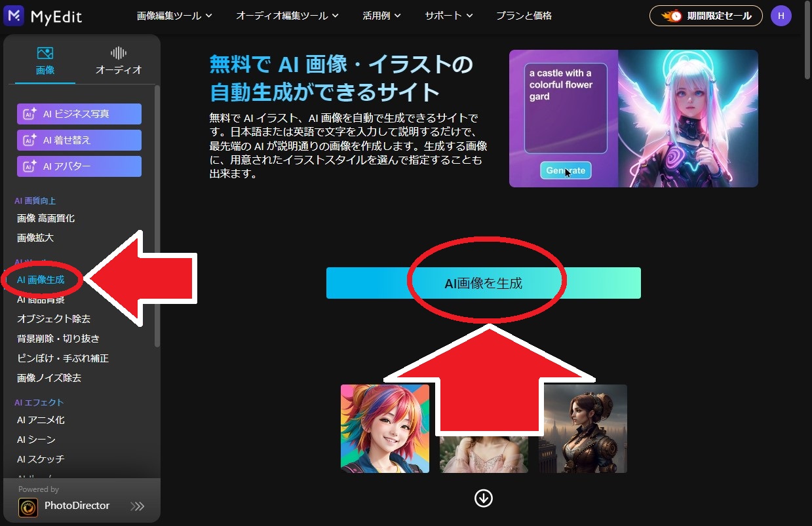The width and height of the screenshot is (812, 526).
Task: Click the PhotoDirector logo icon
Action: point(28,506)
